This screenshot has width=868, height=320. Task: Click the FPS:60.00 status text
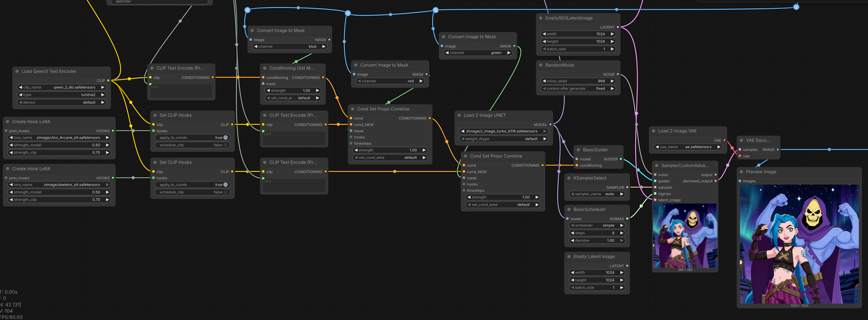(11, 317)
